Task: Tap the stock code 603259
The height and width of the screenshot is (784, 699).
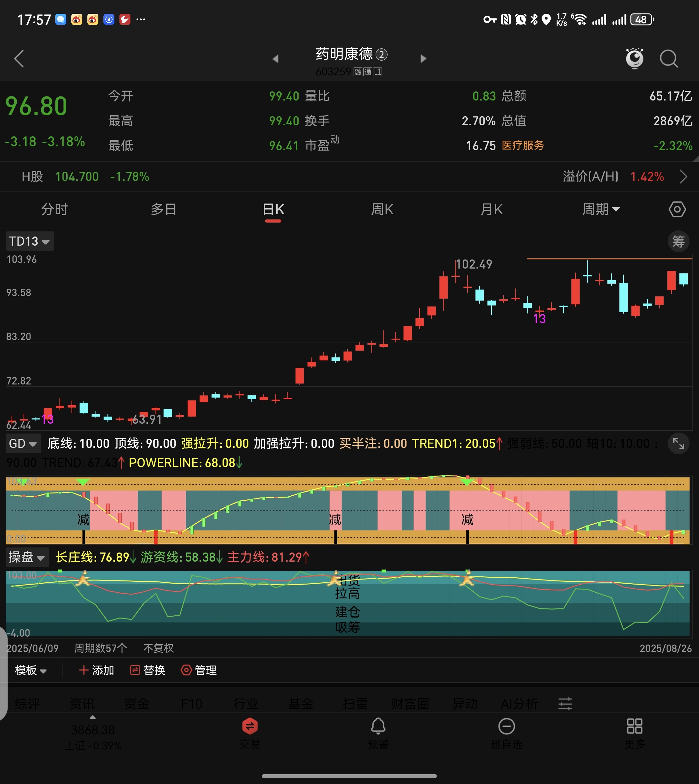Action: pyautogui.click(x=333, y=72)
